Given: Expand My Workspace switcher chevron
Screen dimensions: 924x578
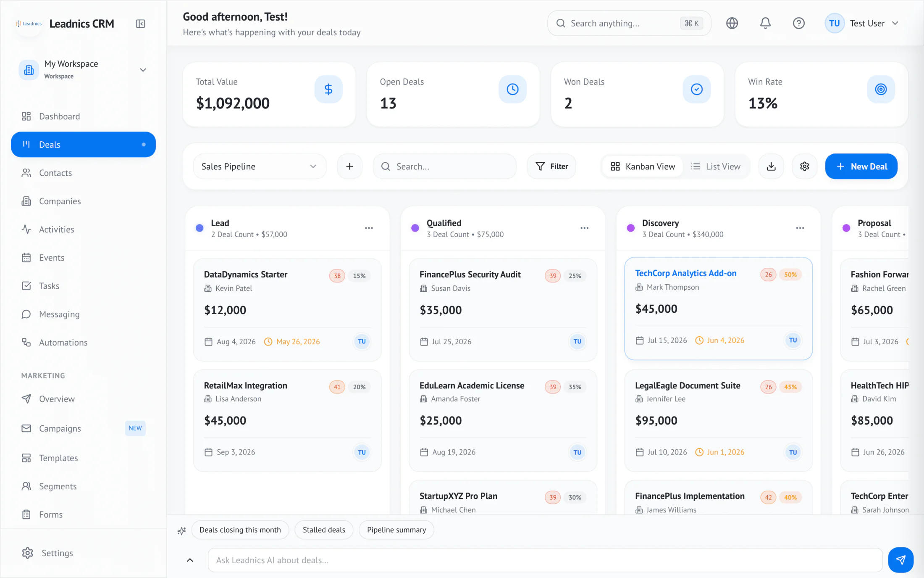Looking at the screenshot, I should point(143,70).
